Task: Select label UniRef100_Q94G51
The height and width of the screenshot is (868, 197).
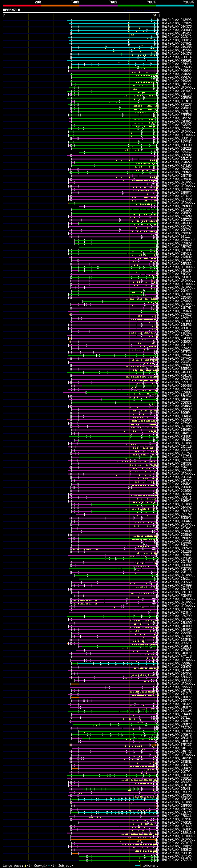Action: (x=177, y=74)
